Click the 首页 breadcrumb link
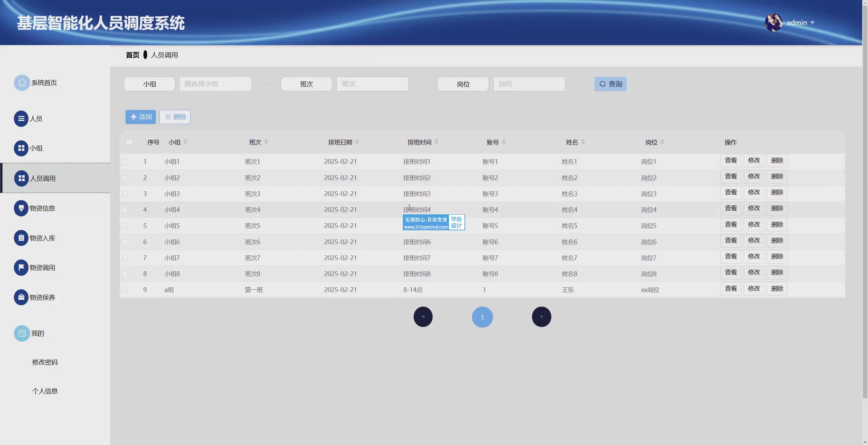Image resolution: width=868 pixels, height=445 pixels. (x=133, y=55)
